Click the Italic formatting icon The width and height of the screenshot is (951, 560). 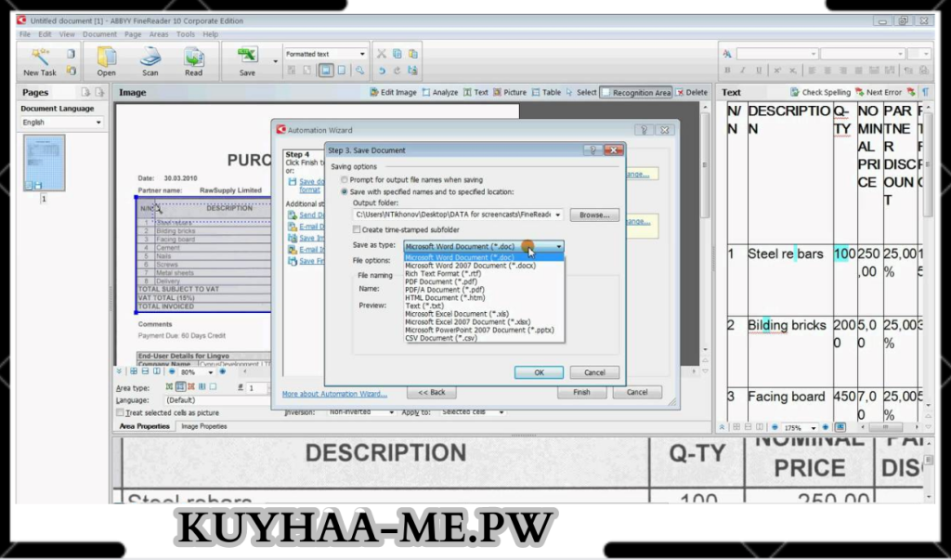pyautogui.click(x=743, y=71)
